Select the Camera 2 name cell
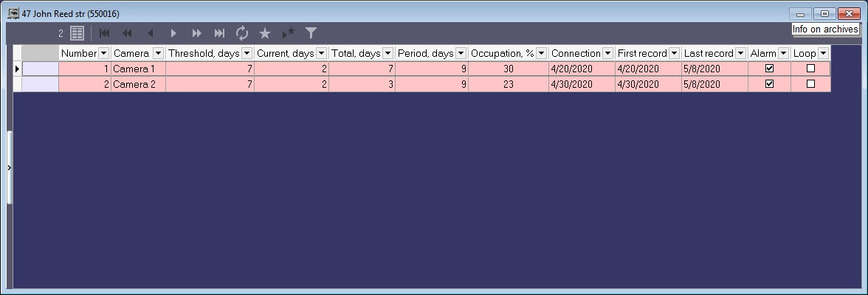Viewport: 868px width, 295px height. click(x=138, y=84)
